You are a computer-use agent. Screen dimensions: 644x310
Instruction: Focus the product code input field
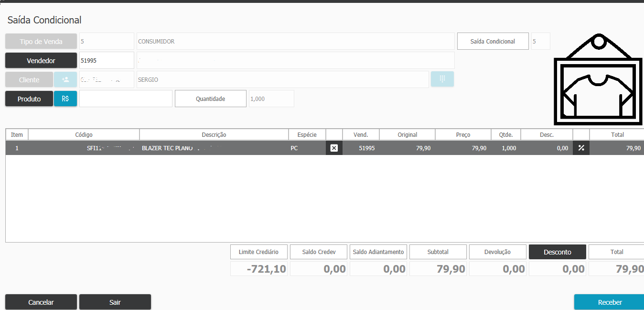click(x=126, y=99)
